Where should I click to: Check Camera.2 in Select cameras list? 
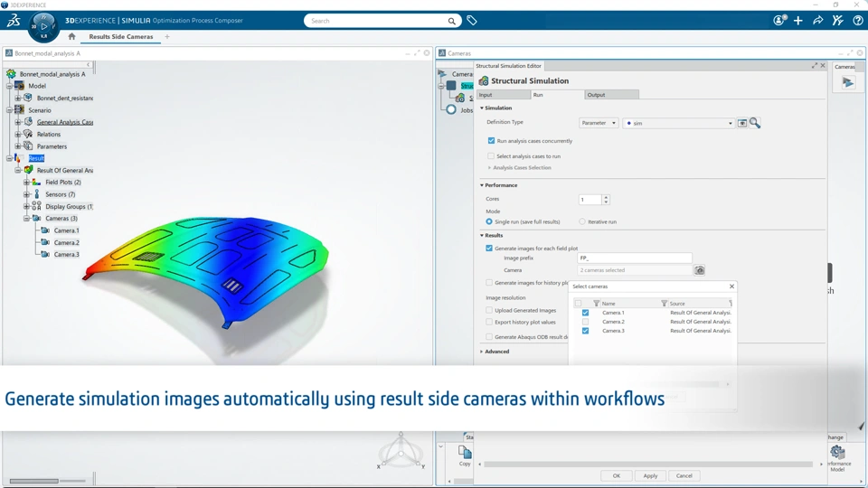pos(585,322)
